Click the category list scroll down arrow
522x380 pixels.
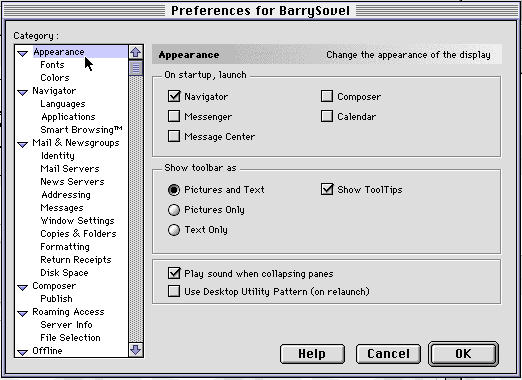[x=136, y=350]
